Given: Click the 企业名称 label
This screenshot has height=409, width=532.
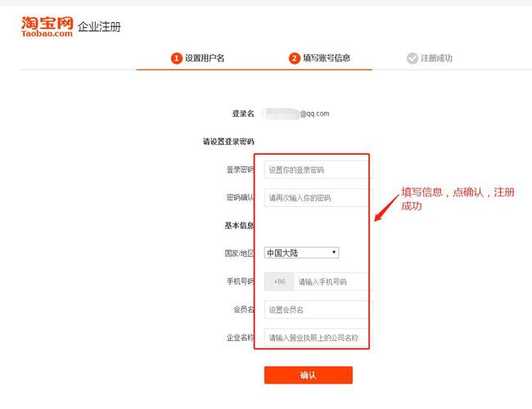Looking at the screenshot, I should (x=240, y=338).
